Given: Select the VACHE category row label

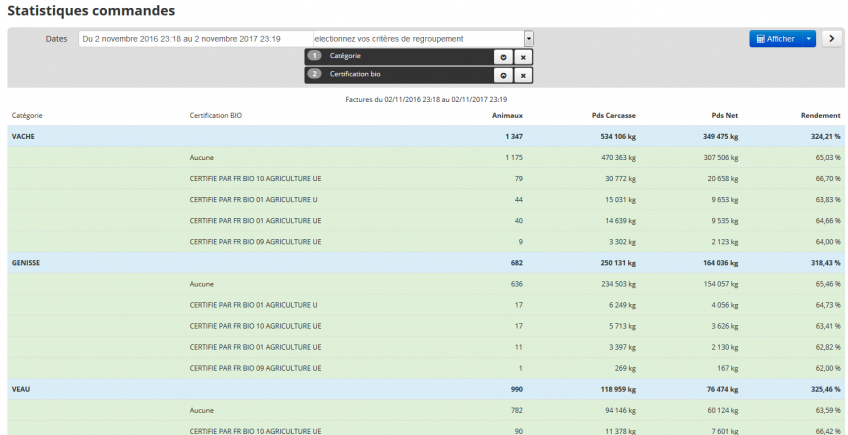Looking at the screenshot, I should click(23, 136).
